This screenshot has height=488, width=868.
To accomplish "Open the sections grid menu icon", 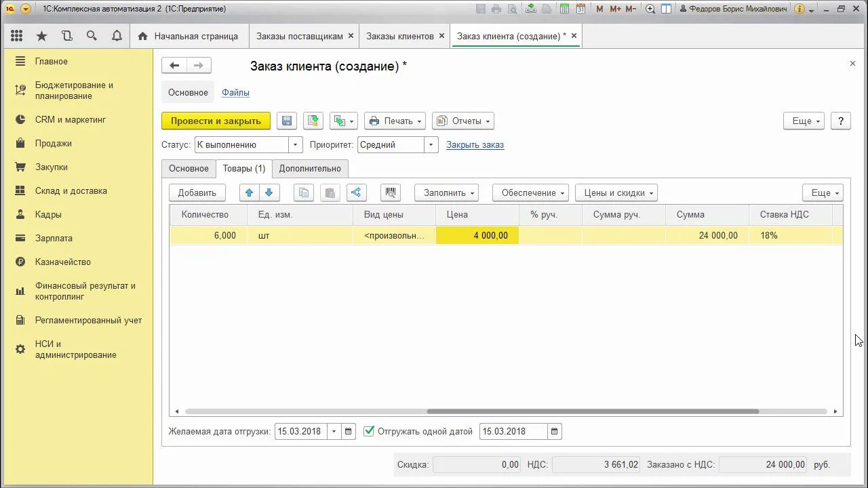I will tap(17, 36).
